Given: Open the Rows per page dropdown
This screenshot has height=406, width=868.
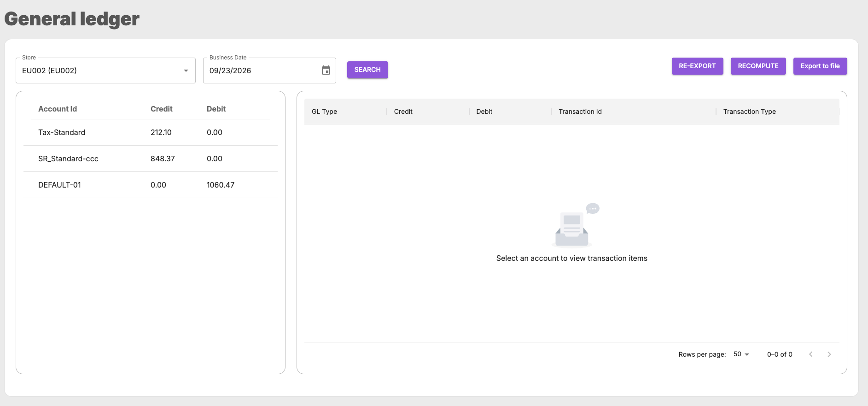Looking at the screenshot, I should click(741, 354).
